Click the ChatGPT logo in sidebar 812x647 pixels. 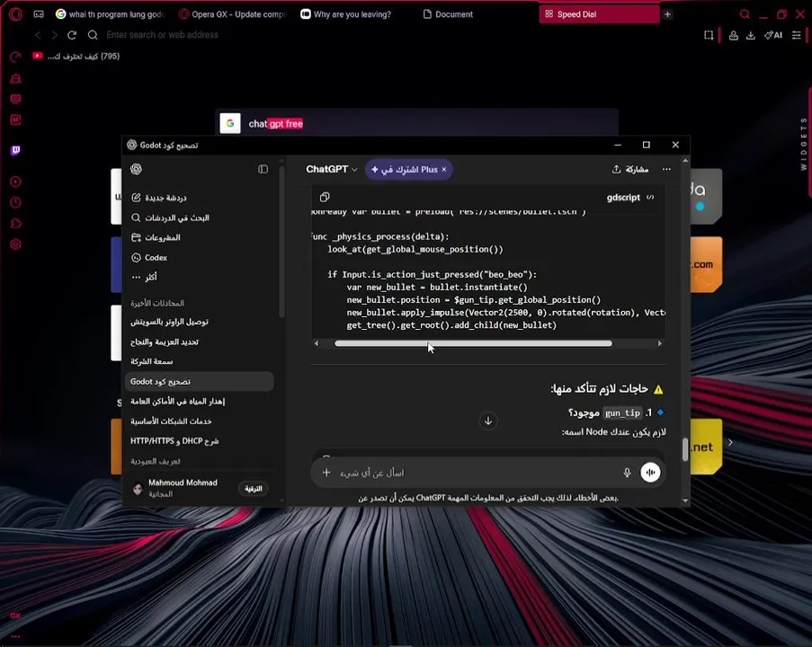[x=136, y=169]
